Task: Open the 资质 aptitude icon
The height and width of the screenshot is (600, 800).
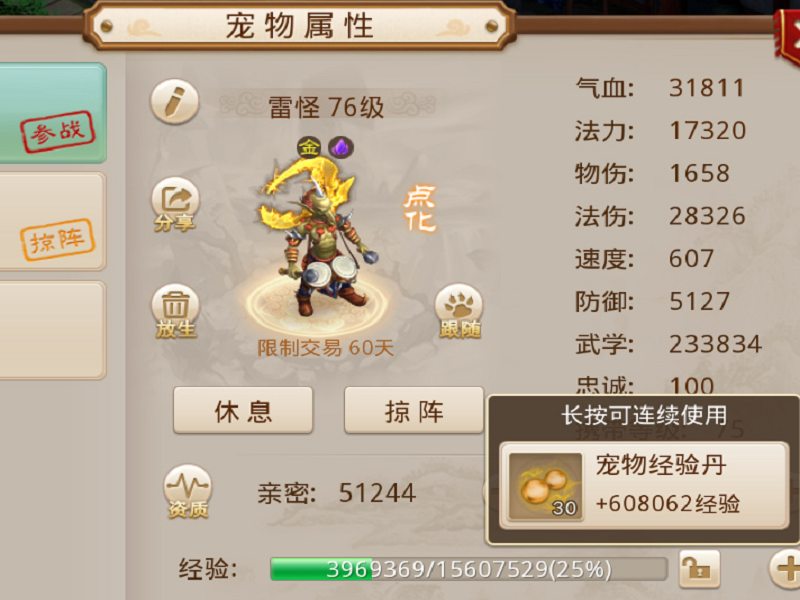Action: coord(188,491)
